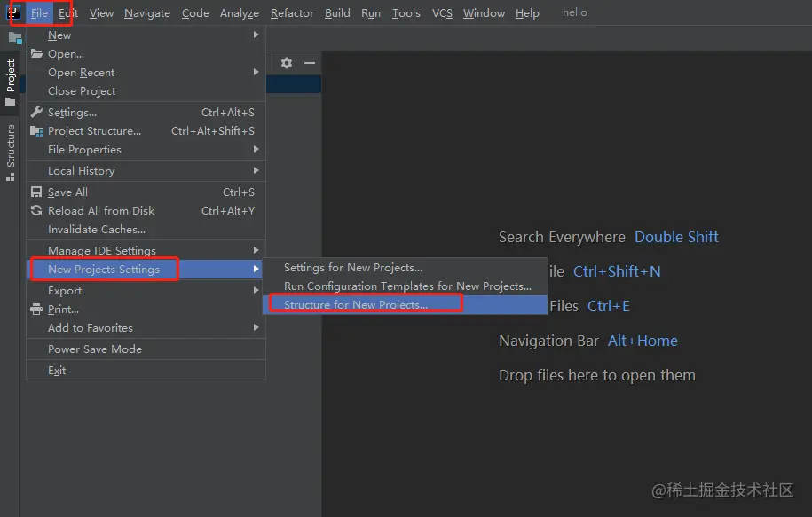This screenshot has width=812, height=517.
Task: Expand the Local History submenu arrow
Action: click(x=256, y=170)
